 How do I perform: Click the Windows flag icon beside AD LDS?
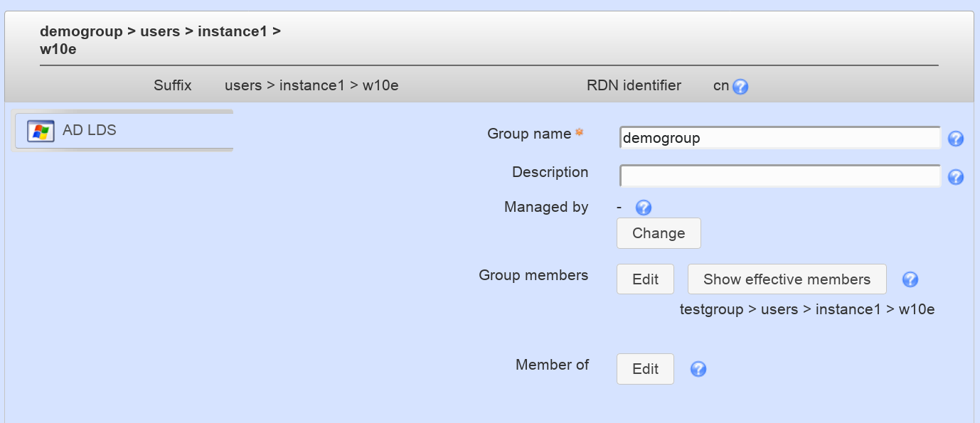41,132
